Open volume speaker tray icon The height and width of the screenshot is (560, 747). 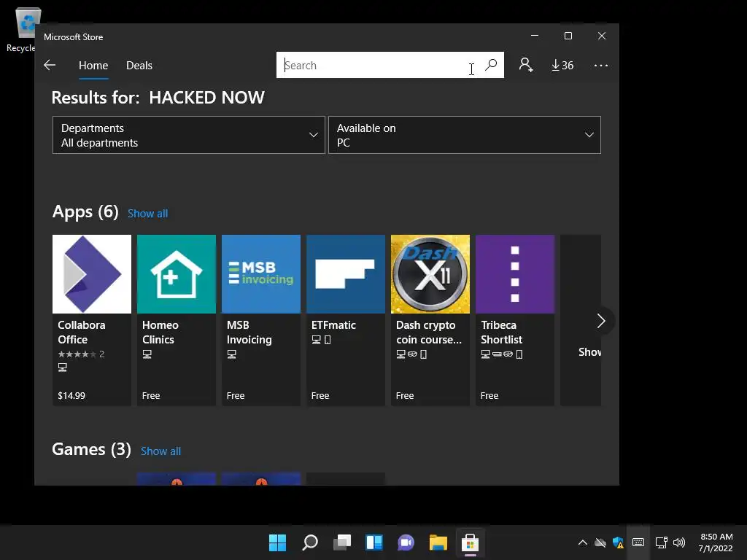pyautogui.click(x=679, y=542)
